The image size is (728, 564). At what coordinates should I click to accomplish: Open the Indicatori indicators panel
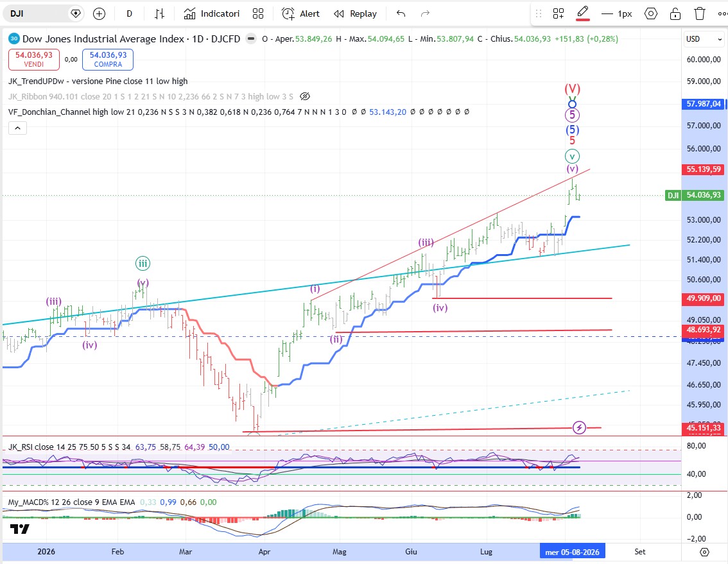pos(212,14)
